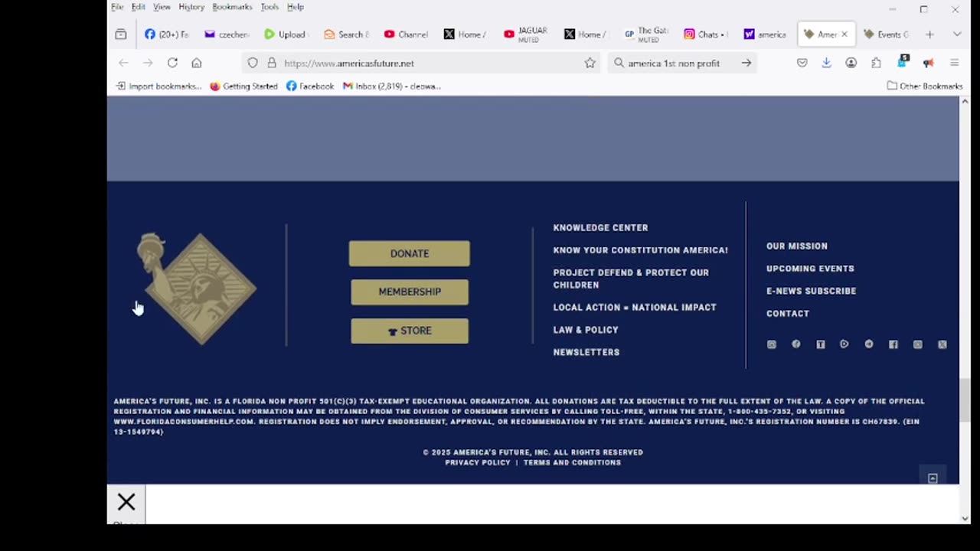Close the active America's Future tab
Viewport: 980px width, 551px height.
tap(844, 34)
